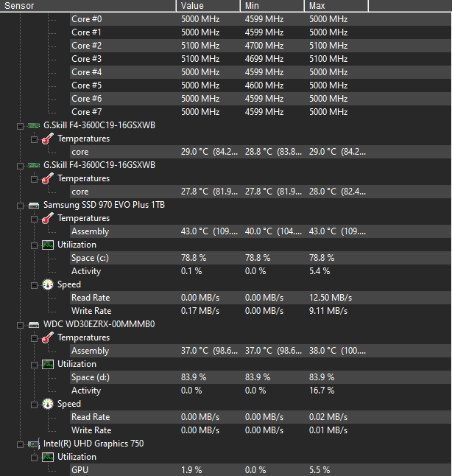
Task: Click the Speed gauge icon under Samsung SSD
Action: [x=48, y=284]
